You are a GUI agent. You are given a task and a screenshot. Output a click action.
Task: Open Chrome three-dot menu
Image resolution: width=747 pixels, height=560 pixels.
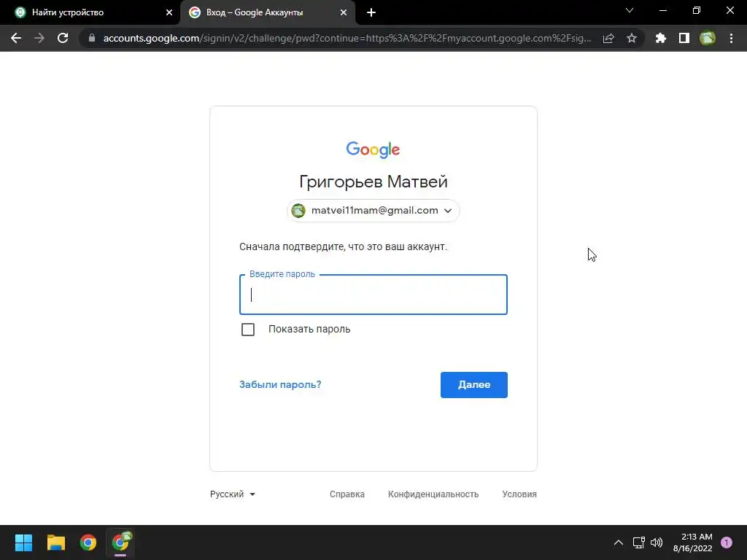click(731, 38)
